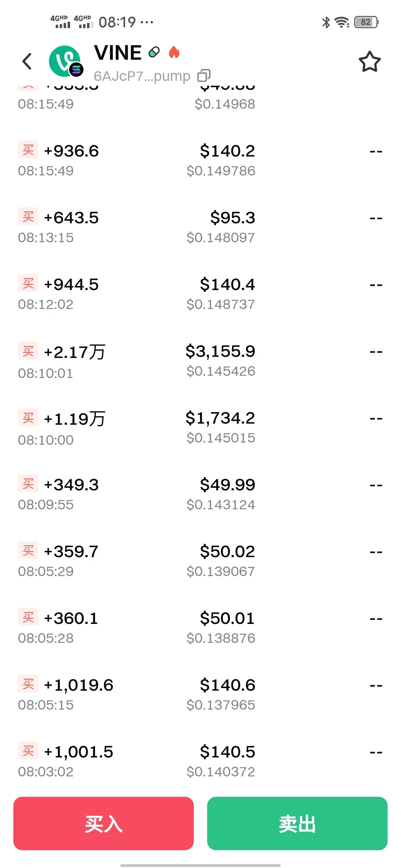The height and width of the screenshot is (868, 401).
Task: Tap the back arrow icon
Action: click(x=27, y=61)
